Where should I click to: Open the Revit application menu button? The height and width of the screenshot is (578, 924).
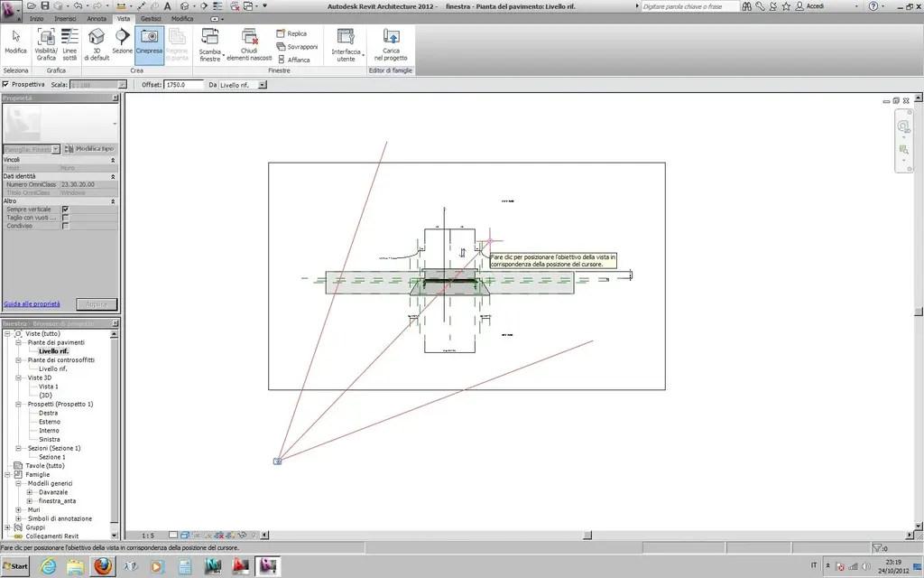[x=10, y=10]
